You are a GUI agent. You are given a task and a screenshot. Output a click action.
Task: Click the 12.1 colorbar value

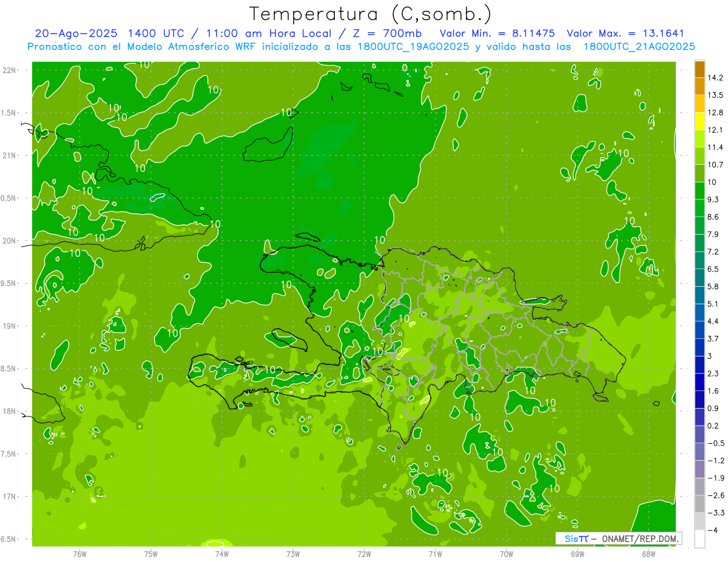coord(715,130)
